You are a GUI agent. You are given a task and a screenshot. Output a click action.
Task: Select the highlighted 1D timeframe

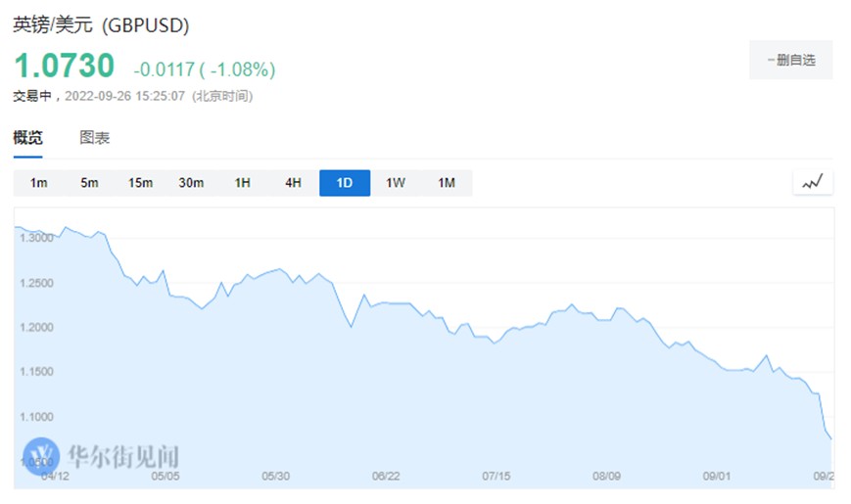345,183
